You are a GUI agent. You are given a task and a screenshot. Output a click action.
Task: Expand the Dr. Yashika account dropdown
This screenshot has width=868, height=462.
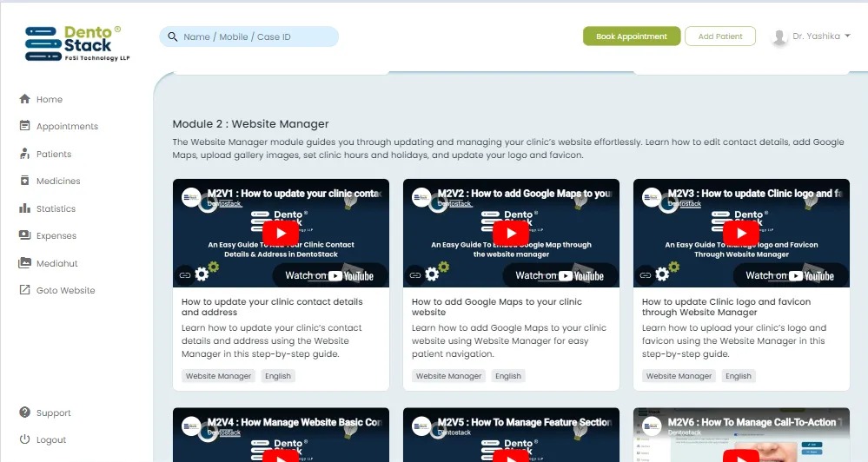846,36
